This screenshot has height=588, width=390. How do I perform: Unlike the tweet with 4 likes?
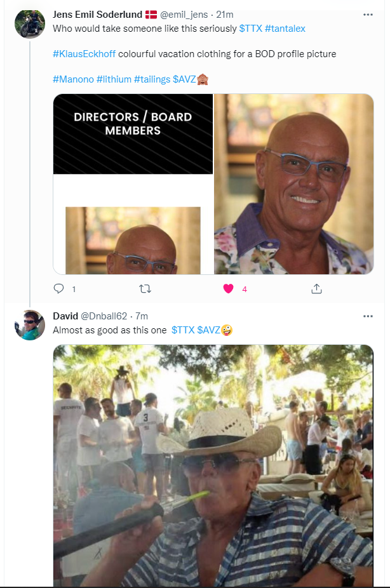click(229, 289)
